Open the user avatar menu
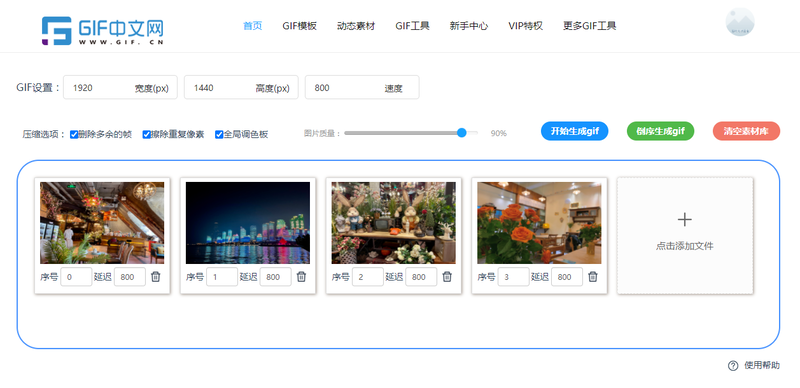Viewport: 800px width, 388px height. (740, 22)
